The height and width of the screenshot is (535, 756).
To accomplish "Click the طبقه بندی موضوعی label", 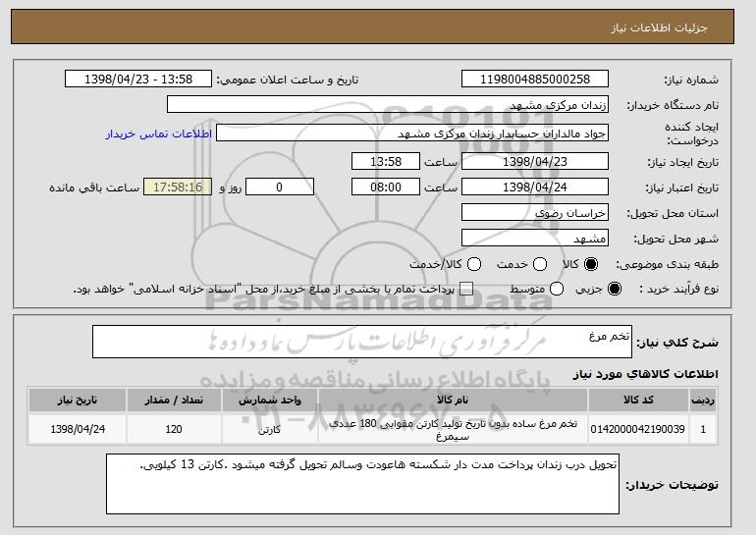I will pyautogui.click(x=667, y=264).
